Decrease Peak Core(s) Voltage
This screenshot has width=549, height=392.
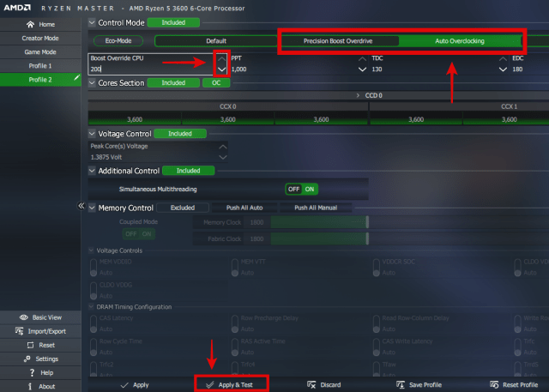223,158
